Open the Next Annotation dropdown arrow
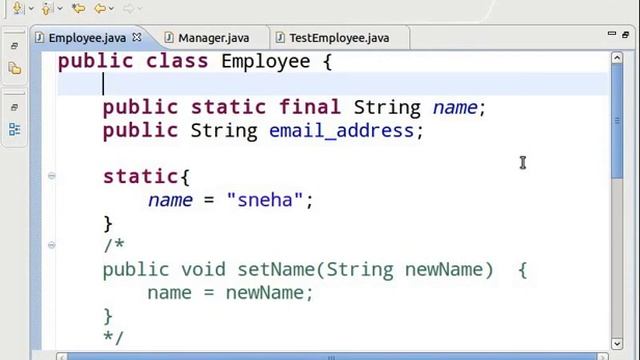 31,9
